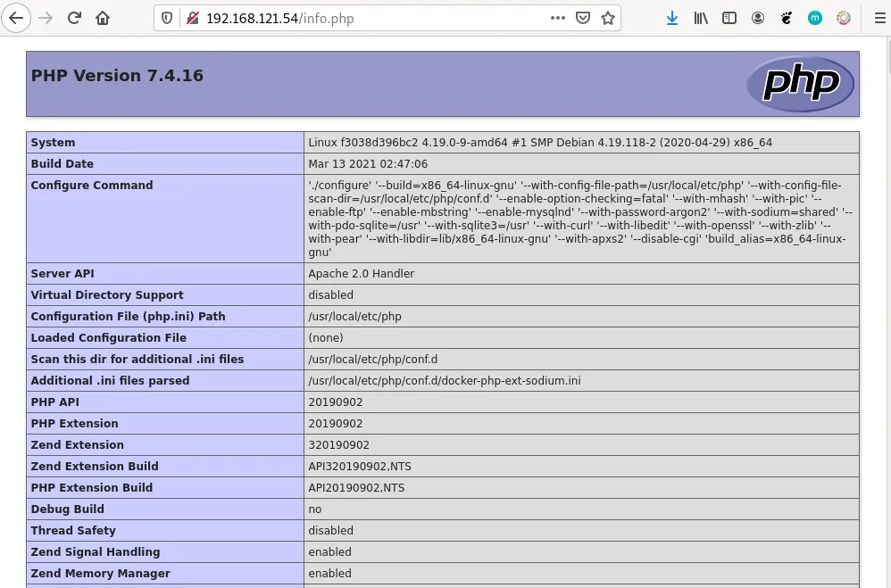Open the page actions three-dot menu

coord(558,18)
